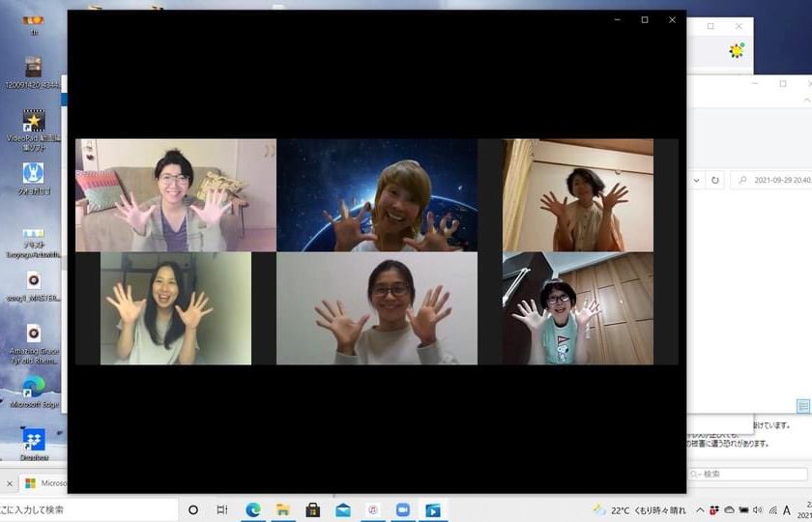The image size is (812, 522).
Task: Open Zoom from the taskbar
Action: (402, 509)
